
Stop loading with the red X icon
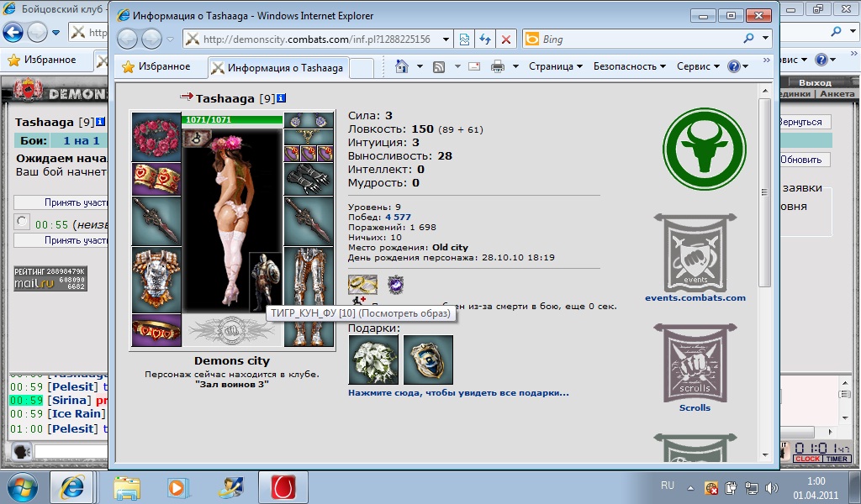(505, 39)
